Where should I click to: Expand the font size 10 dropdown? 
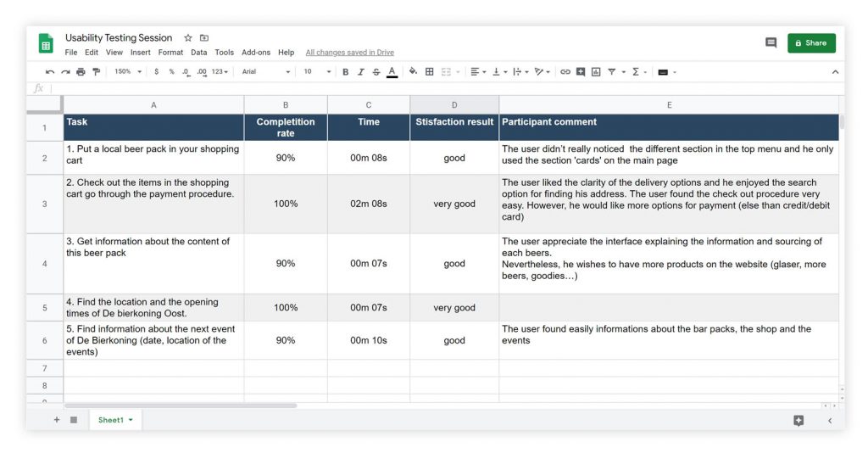click(317, 72)
